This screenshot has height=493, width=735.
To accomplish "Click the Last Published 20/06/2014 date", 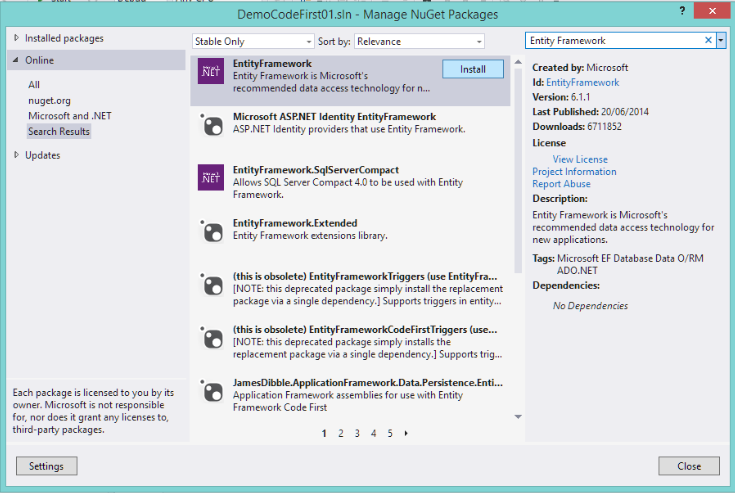I will [x=625, y=112].
